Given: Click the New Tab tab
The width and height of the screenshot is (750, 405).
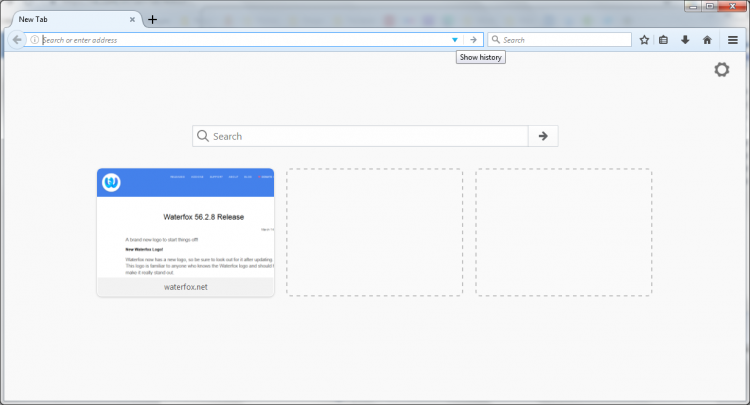Looking at the screenshot, I should tap(77, 19).
